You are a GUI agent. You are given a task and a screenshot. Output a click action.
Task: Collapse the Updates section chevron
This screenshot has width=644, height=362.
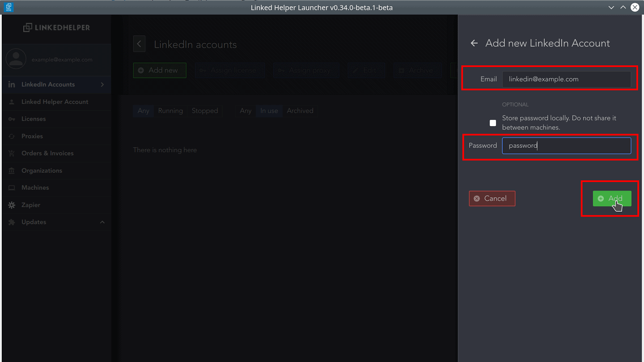coord(102,222)
